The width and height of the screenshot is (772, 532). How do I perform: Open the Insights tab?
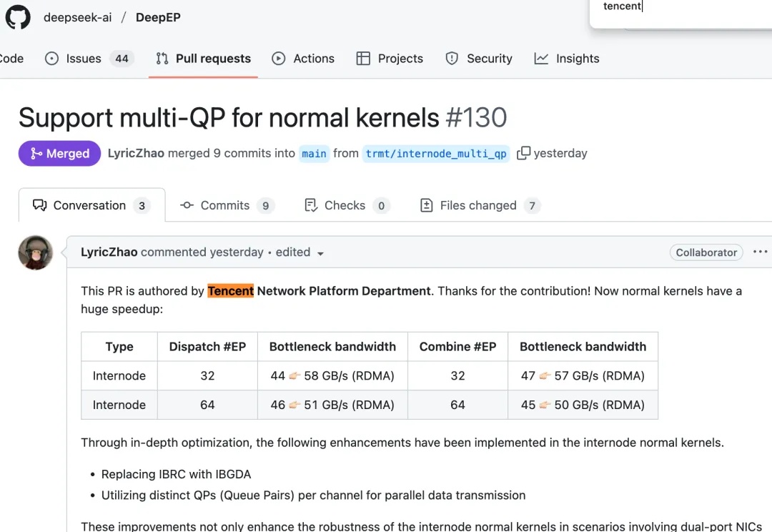(567, 59)
